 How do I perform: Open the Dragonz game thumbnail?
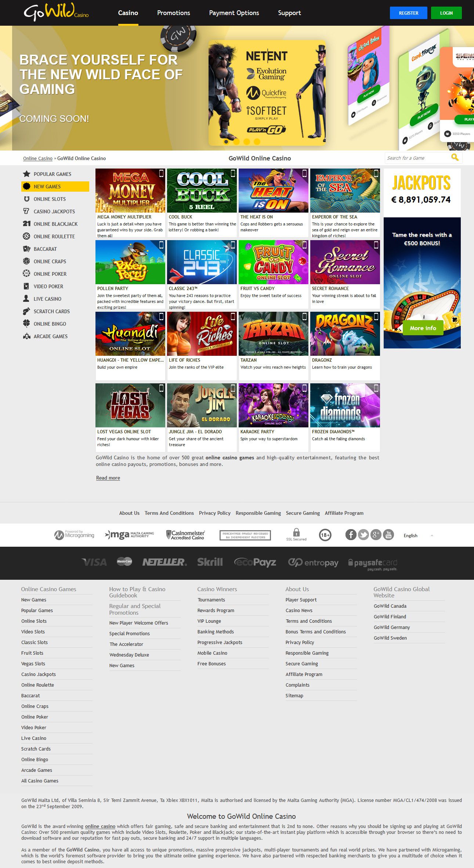[345, 334]
